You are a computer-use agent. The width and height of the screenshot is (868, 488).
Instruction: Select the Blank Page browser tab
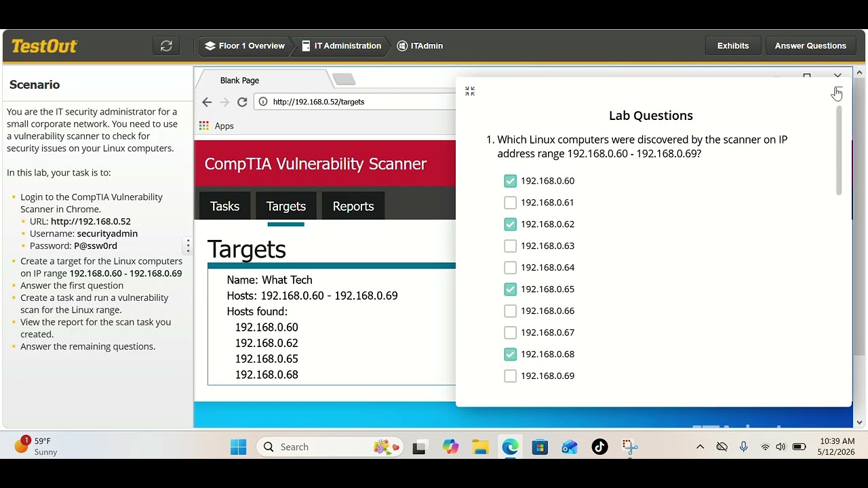pos(264,80)
